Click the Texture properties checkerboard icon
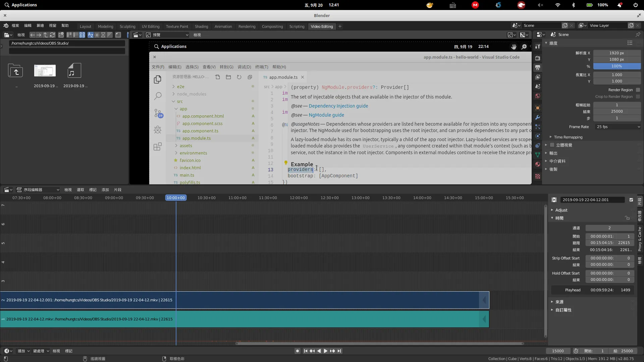The width and height of the screenshot is (644, 362). (538, 176)
